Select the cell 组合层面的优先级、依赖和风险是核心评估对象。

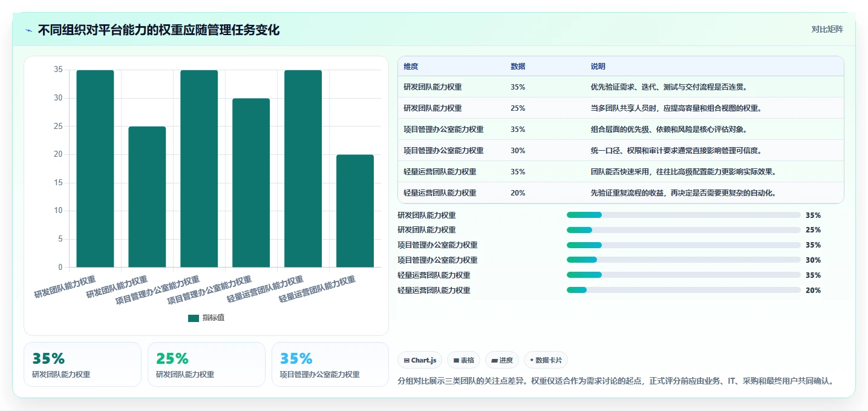[670, 130]
